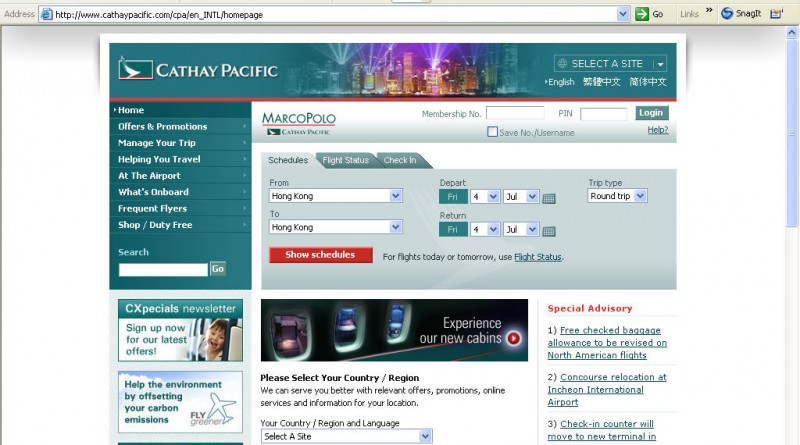
Task: Open At The Airport menu
Action: point(180,176)
